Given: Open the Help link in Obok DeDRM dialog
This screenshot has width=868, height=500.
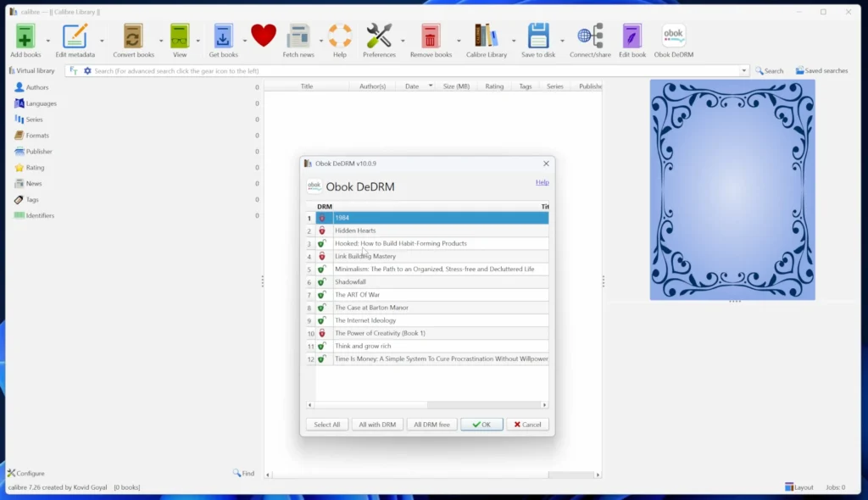Looking at the screenshot, I should tap(542, 182).
